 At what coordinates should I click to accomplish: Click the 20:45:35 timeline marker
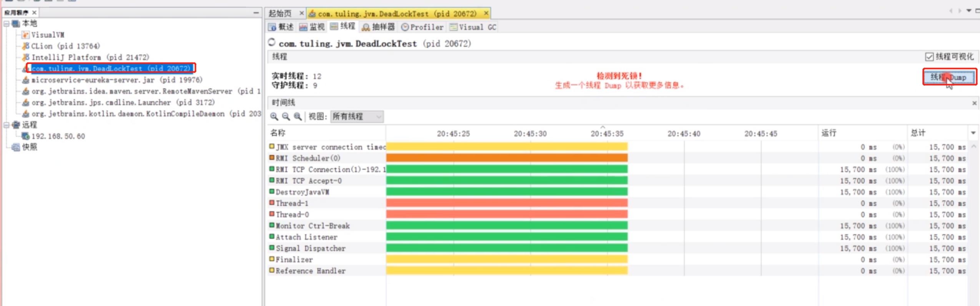click(607, 134)
